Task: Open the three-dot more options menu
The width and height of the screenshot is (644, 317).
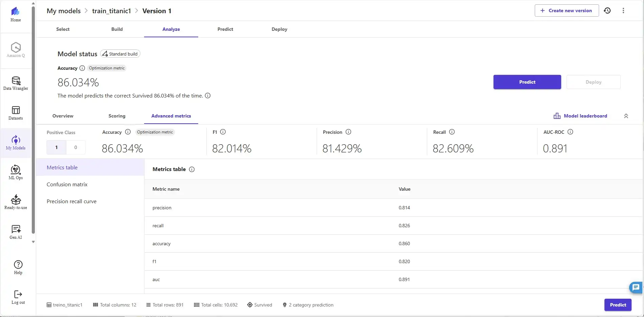Action: [623, 10]
